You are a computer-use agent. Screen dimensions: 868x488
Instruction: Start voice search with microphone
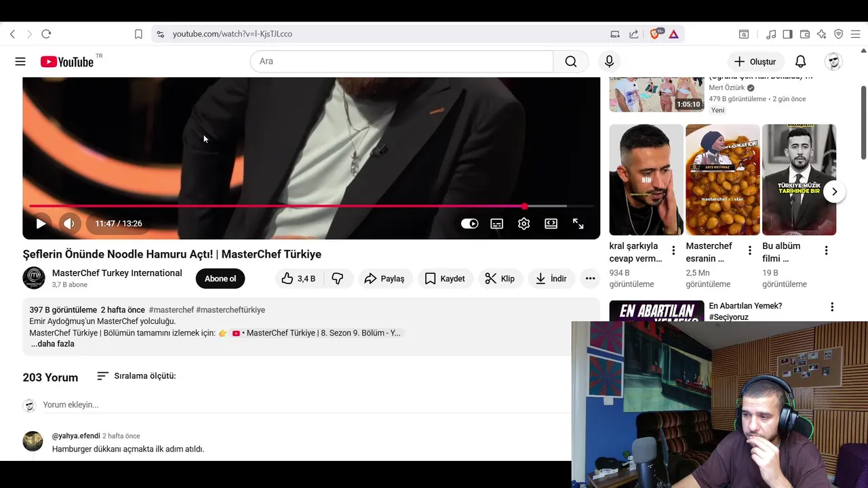(609, 61)
